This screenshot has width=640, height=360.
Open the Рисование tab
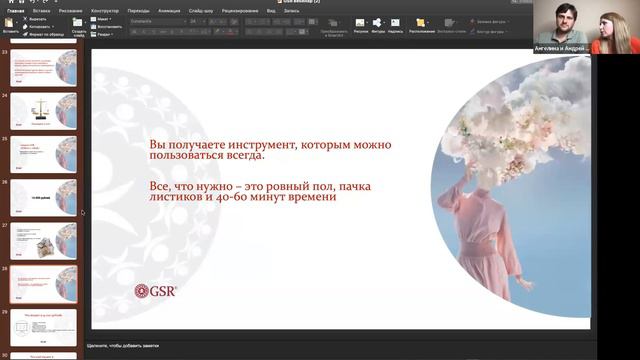tap(70, 11)
